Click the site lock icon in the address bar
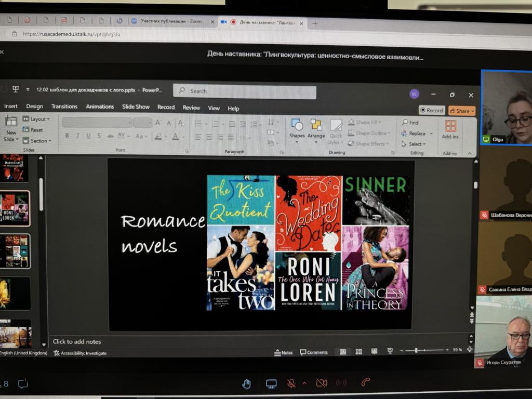The height and width of the screenshot is (399, 532). [x=14, y=34]
